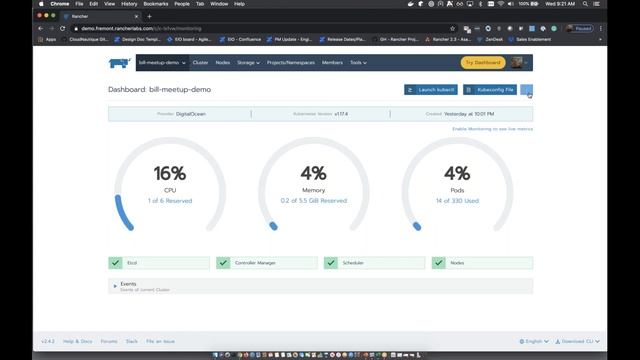
Task: Click the Memory 4% gauge
Action: coord(313,184)
